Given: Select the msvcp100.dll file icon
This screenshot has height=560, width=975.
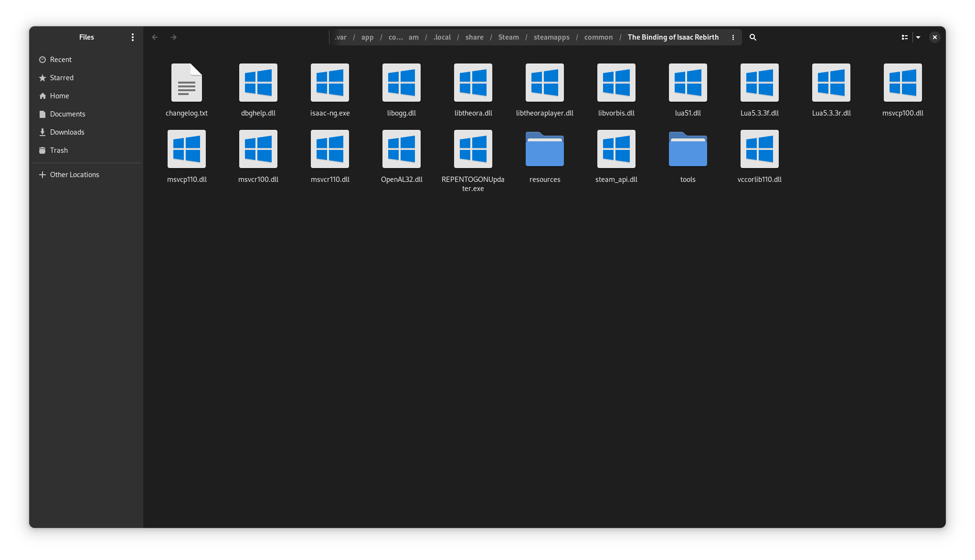Looking at the screenshot, I should pos(903,83).
